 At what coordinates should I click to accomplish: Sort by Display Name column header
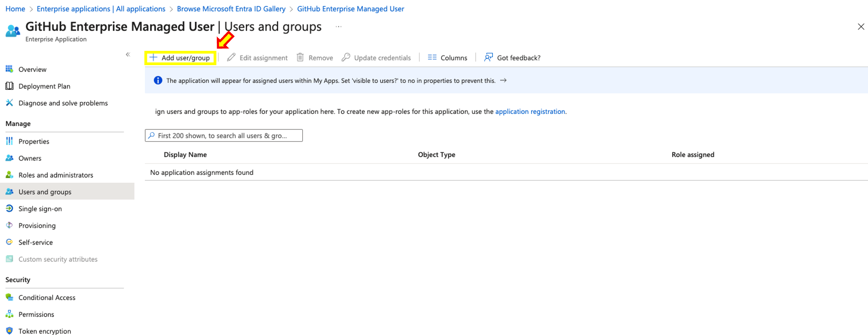pyautogui.click(x=185, y=155)
